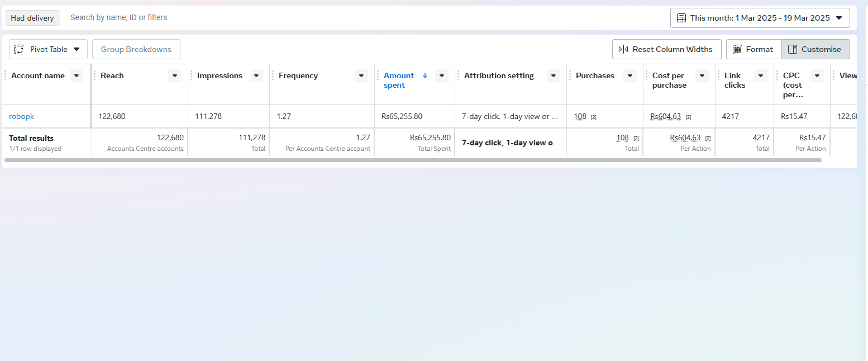Click the Customise panel icon
The width and height of the screenshot is (868, 361).
(x=792, y=49)
